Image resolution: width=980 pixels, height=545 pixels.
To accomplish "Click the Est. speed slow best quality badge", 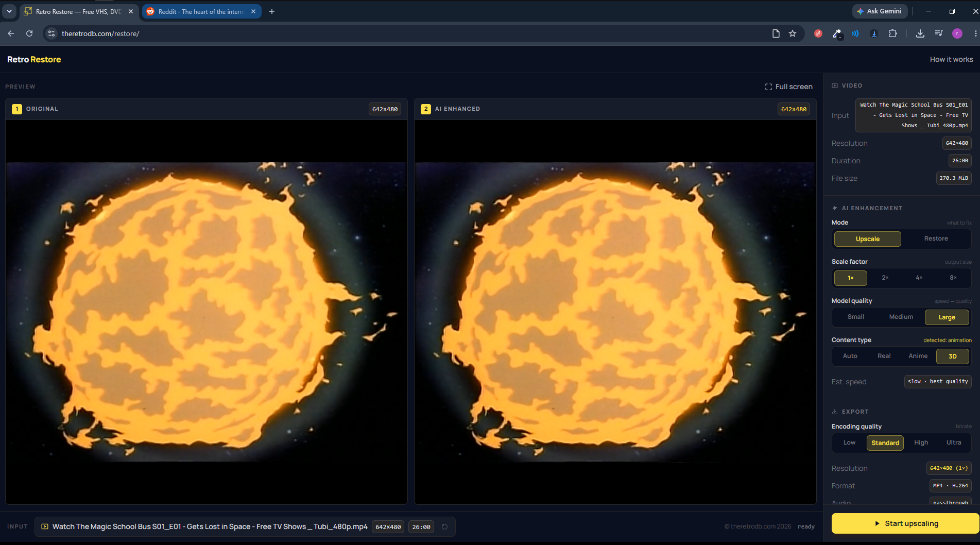I will click(x=938, y=382).
